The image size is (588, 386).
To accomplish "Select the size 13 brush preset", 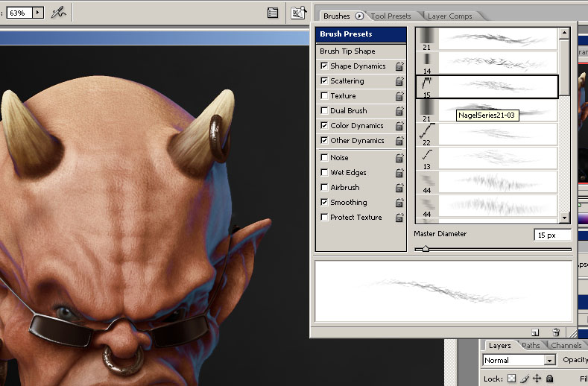I will click(487, 158).
